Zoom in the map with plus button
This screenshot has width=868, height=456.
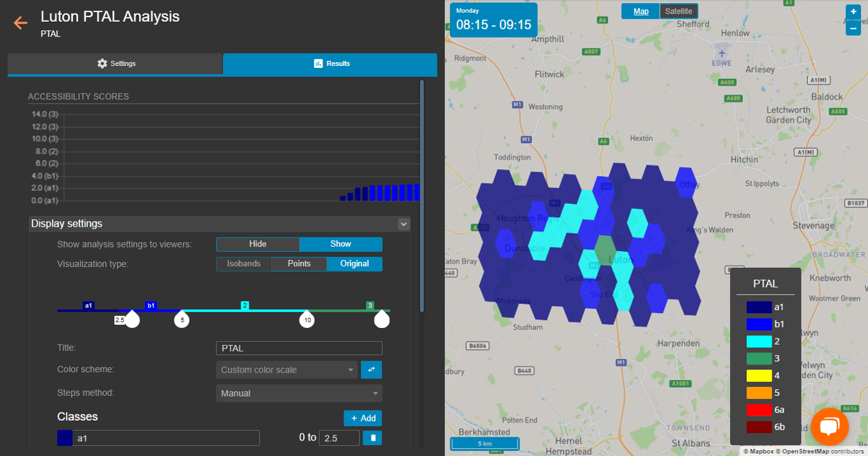click(853, 12)
